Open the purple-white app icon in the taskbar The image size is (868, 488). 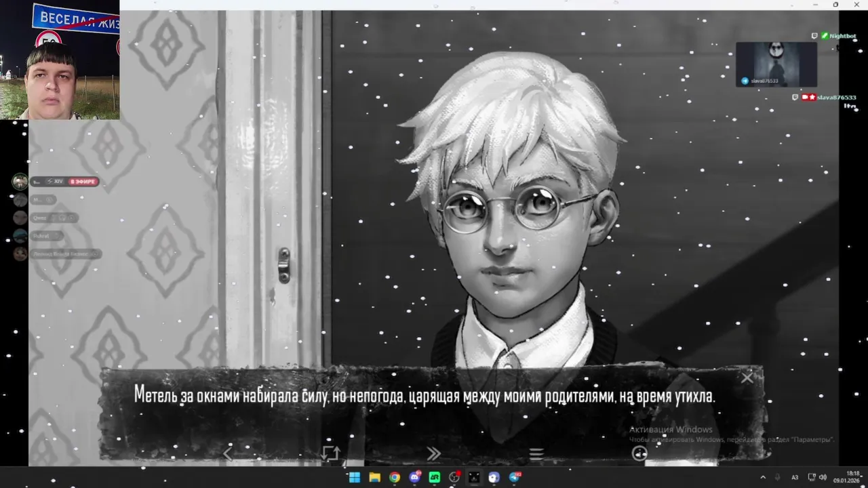tap(494, 477)
